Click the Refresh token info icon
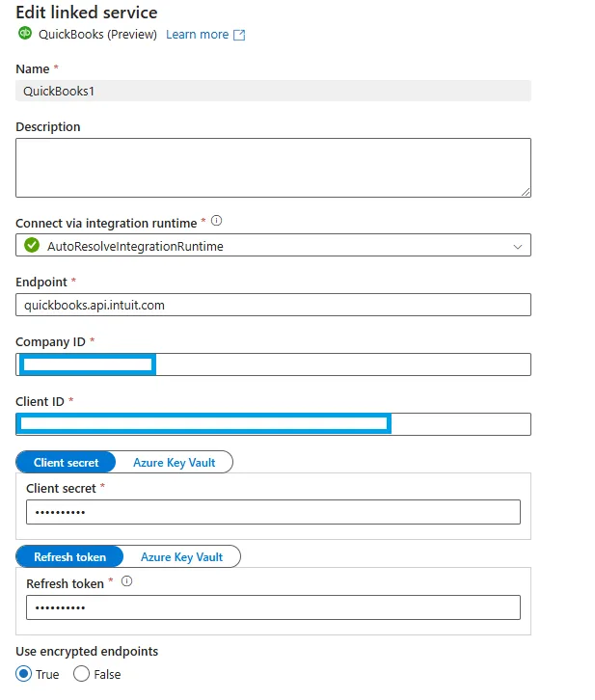 126,581
